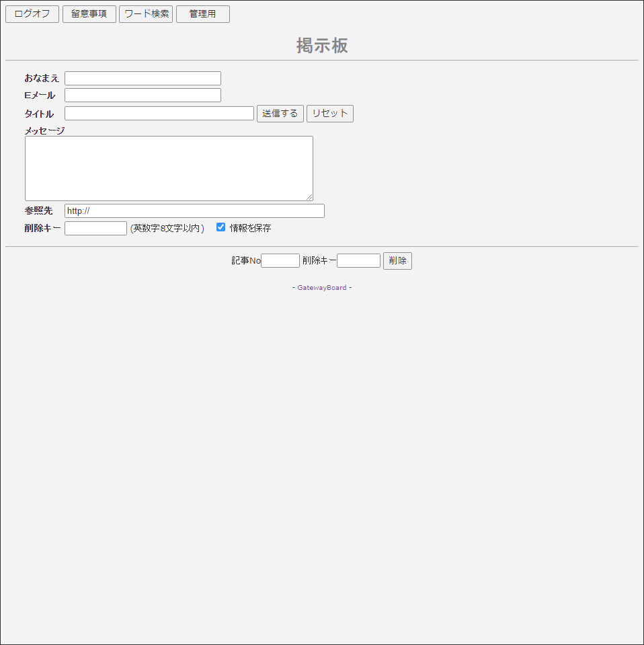Click the ログオフ button
This screenshot has height=645, width=644.
click(x=32, y=14)
